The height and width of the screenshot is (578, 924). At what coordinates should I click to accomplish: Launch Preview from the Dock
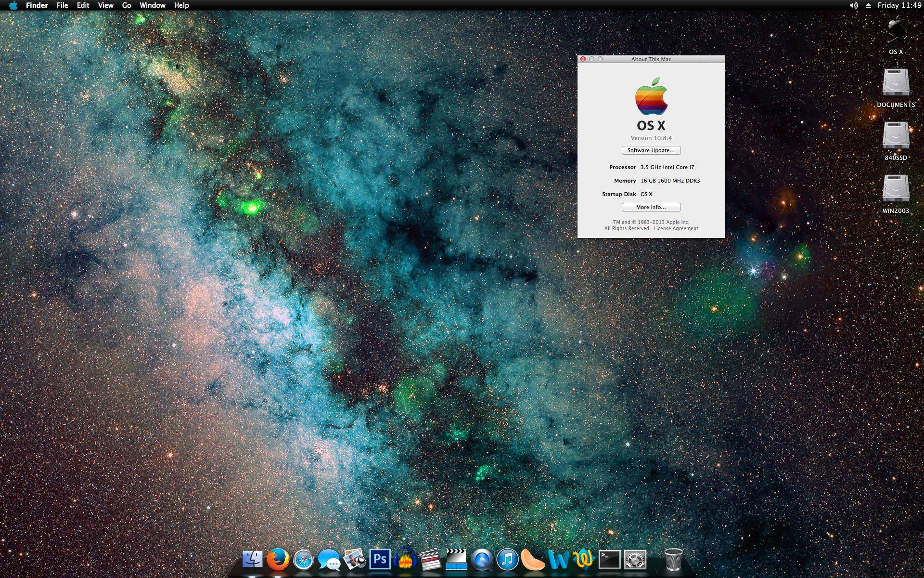click(355, 559)
